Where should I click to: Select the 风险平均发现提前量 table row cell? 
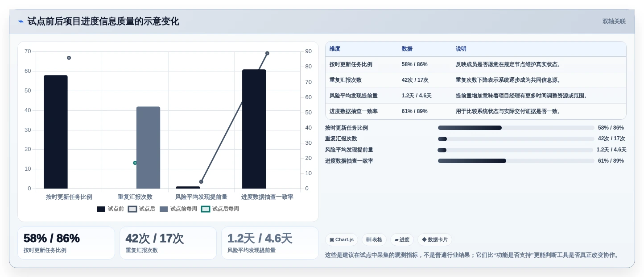(354, 96)
